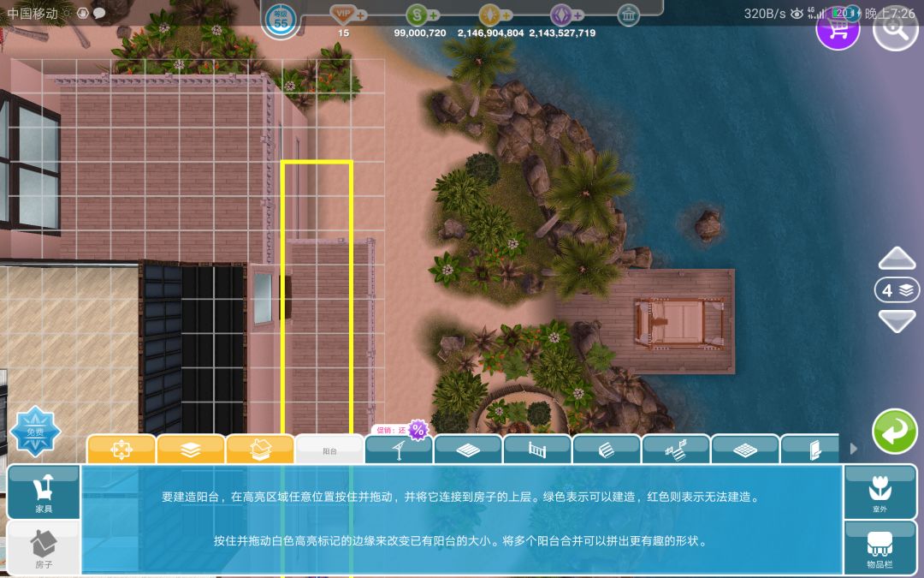Click lifestyle points 2,146,904,804
The image size is (924, 578).
(490, 33)
